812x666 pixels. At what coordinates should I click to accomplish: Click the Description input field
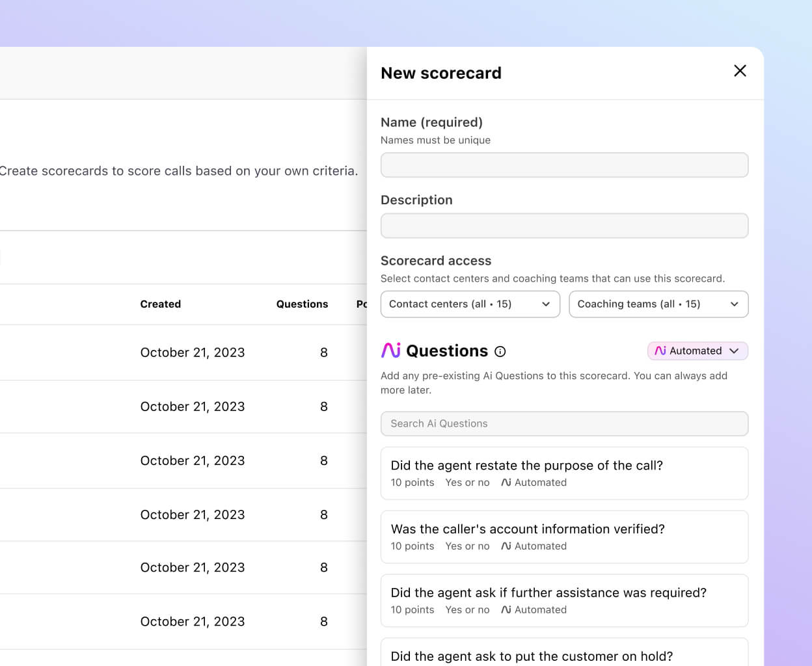pos(564,226)
